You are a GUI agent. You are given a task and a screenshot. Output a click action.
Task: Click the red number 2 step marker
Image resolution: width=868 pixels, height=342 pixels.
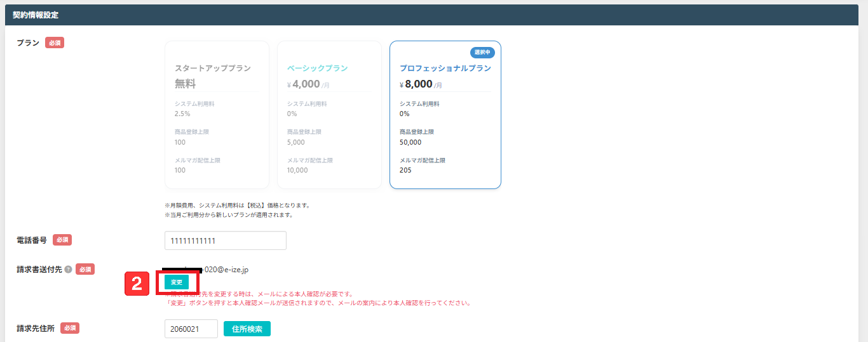click(x=137, y=283)
